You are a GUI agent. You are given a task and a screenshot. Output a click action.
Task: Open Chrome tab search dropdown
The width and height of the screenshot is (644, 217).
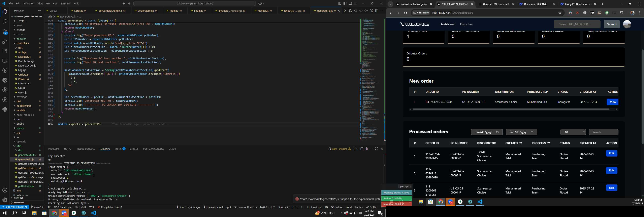click(x=390, y=4)
